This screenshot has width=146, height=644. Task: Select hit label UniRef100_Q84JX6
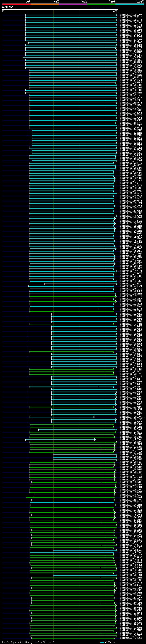131,550
